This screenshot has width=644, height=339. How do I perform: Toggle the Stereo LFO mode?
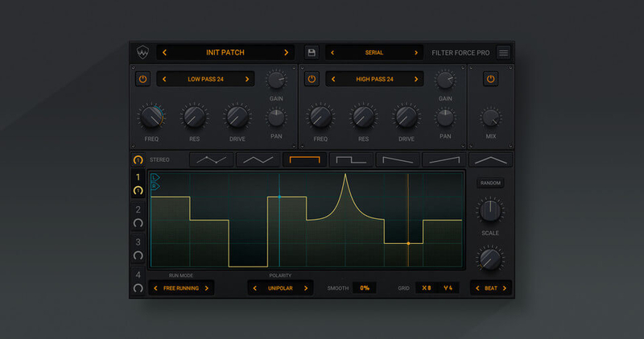pyautogui.click(x=138, y=159)
